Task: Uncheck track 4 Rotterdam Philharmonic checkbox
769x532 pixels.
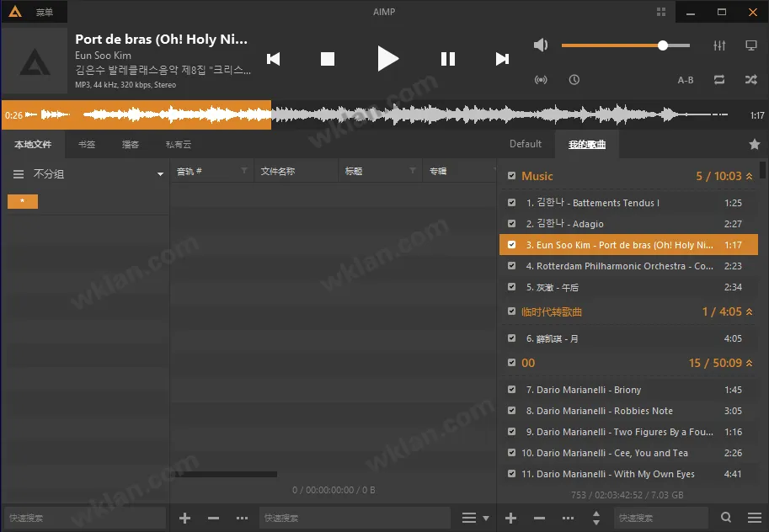Action: (x=511, y=265)
